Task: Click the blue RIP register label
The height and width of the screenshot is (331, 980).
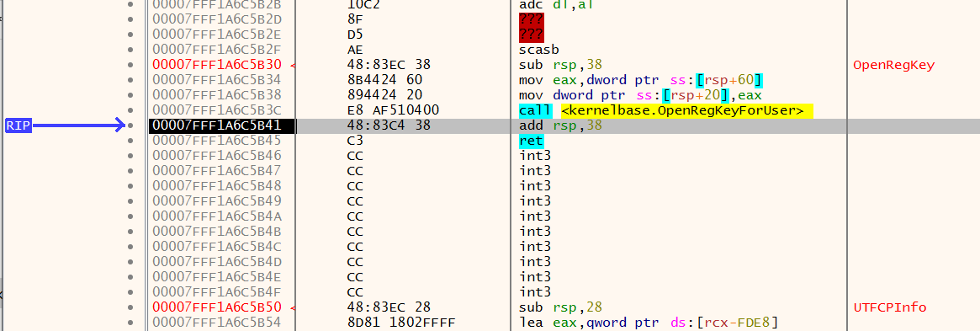Action: tap(19, 125)
